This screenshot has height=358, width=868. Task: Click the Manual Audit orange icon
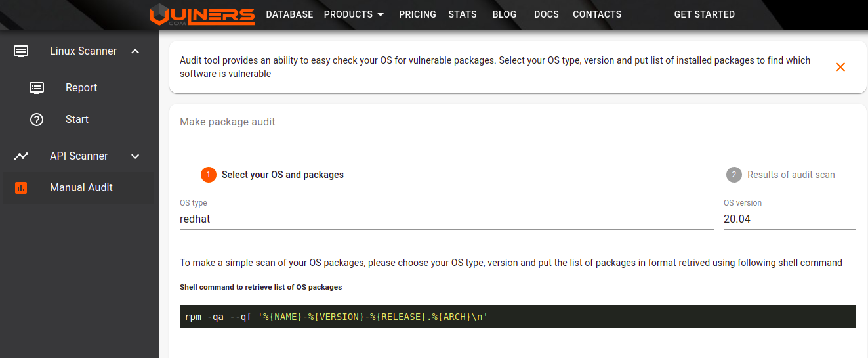(21, 188)
